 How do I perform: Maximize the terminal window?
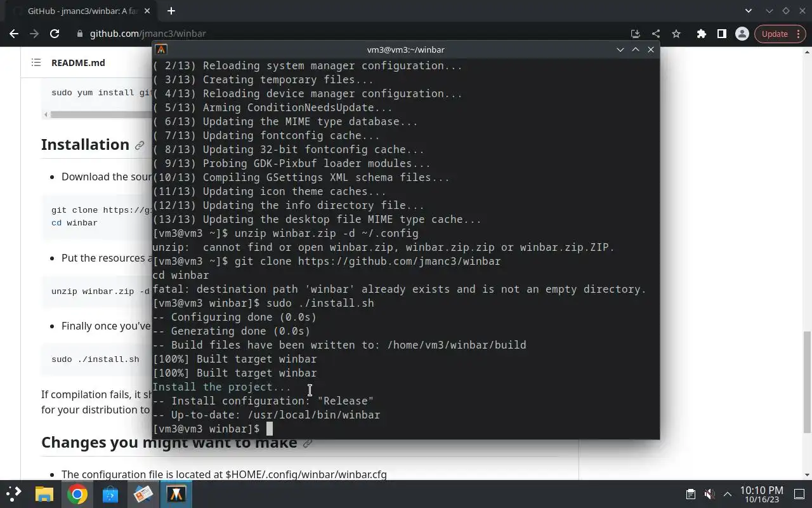coord(636,50)
